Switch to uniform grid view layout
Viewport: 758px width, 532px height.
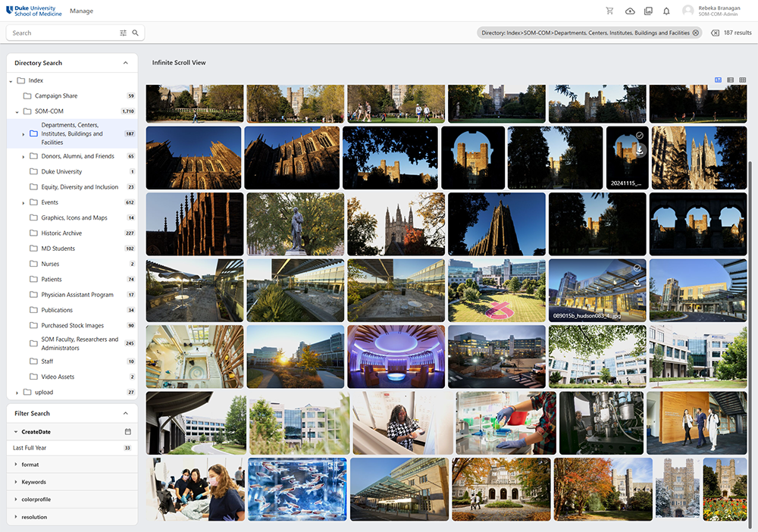[x=742, y=80]
